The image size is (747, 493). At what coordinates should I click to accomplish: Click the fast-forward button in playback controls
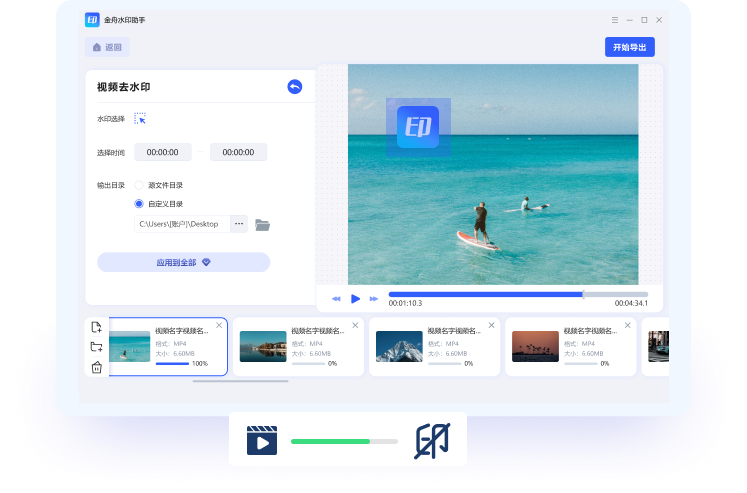(374, 298)
